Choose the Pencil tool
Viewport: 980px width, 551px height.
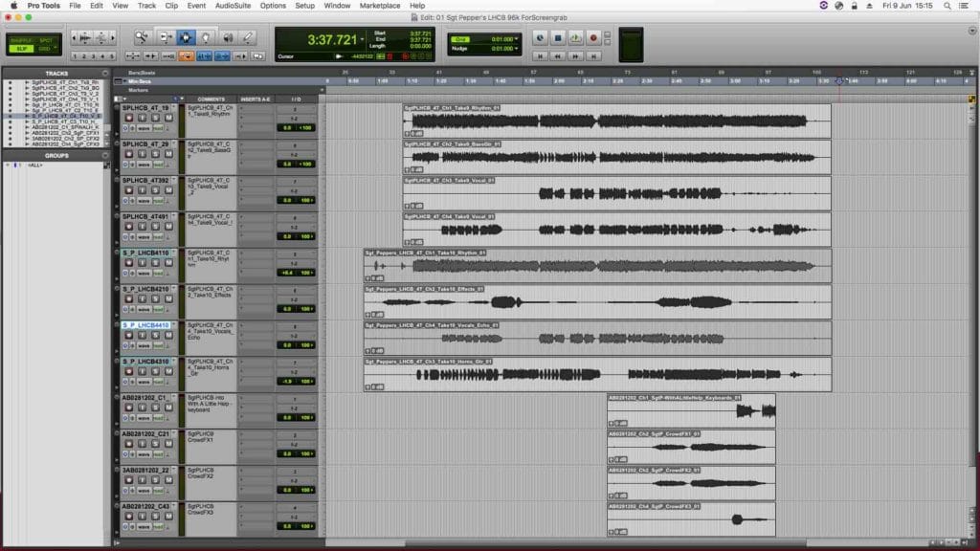[x=248, y=38]
